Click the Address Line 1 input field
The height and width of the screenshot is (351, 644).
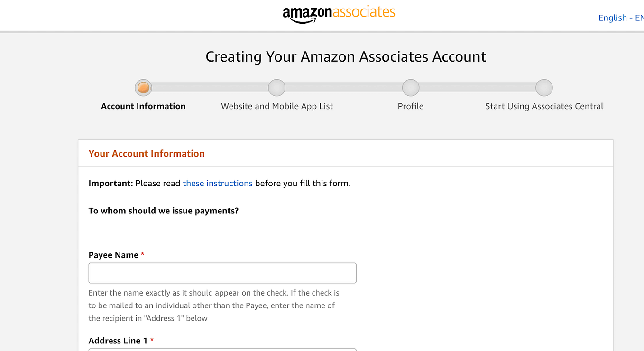222,350
